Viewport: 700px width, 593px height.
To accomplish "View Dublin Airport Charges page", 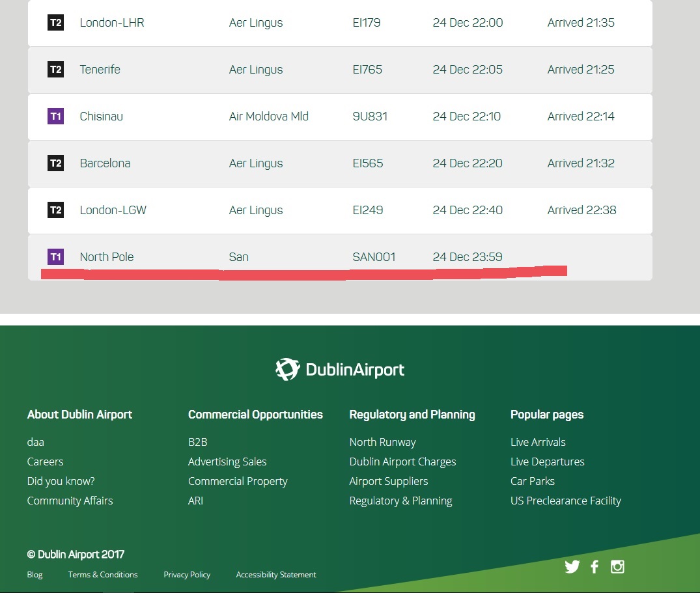I will (x=402, y=462).
